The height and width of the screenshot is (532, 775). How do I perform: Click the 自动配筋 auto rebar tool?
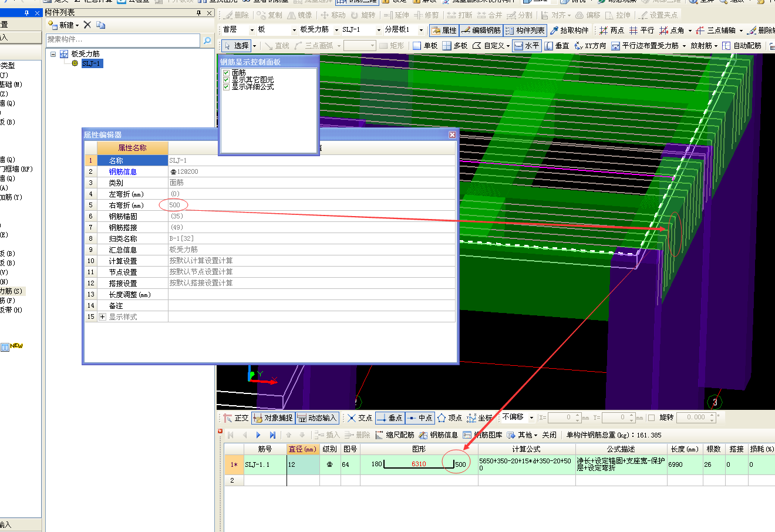tap(742, 45)
